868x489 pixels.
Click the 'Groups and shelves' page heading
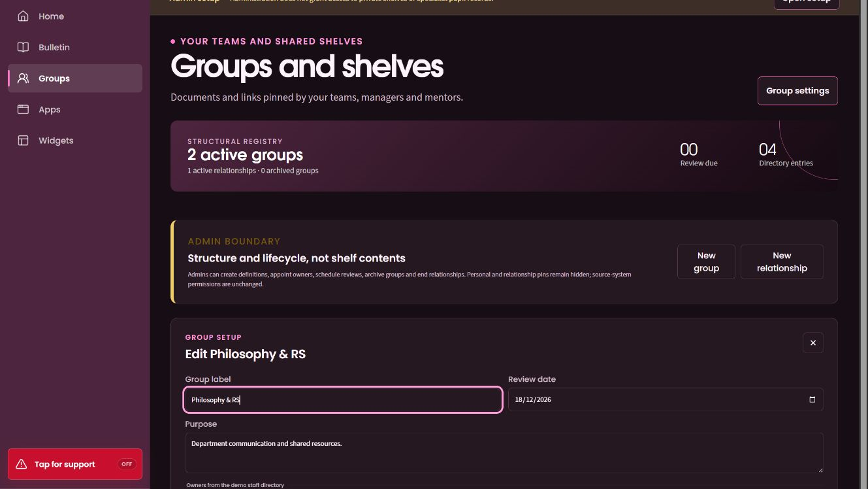click(x=307, y=67)
